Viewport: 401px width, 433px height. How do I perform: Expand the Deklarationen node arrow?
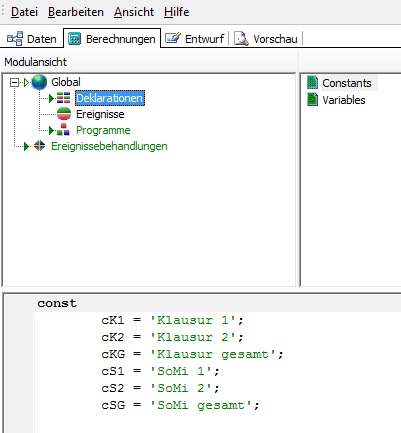pyautogui.click(x=51, y=98)
